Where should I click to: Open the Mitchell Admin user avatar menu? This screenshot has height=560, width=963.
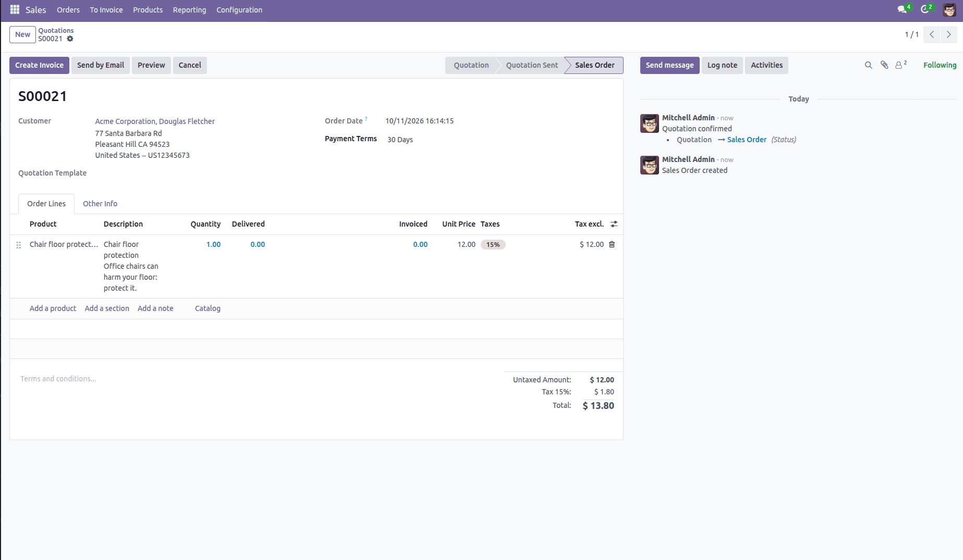[949, 9]
